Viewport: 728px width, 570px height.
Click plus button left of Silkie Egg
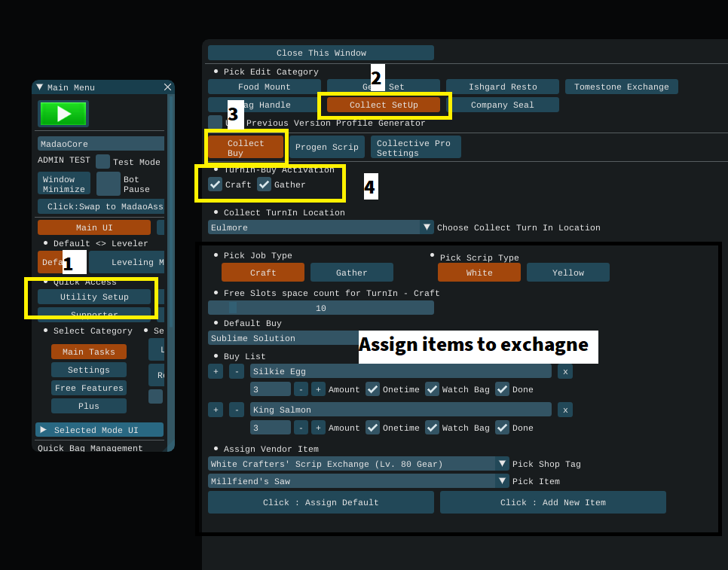coord(216,371)
